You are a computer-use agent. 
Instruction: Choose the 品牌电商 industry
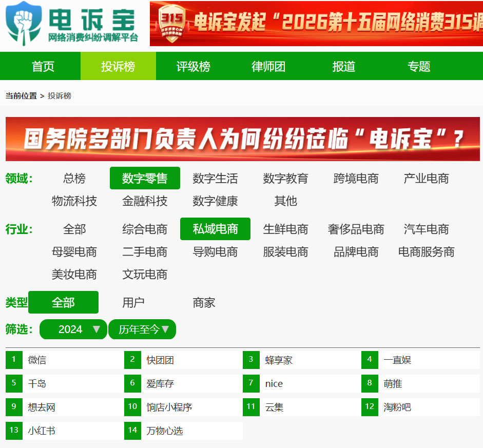click(x=356, y=252)
